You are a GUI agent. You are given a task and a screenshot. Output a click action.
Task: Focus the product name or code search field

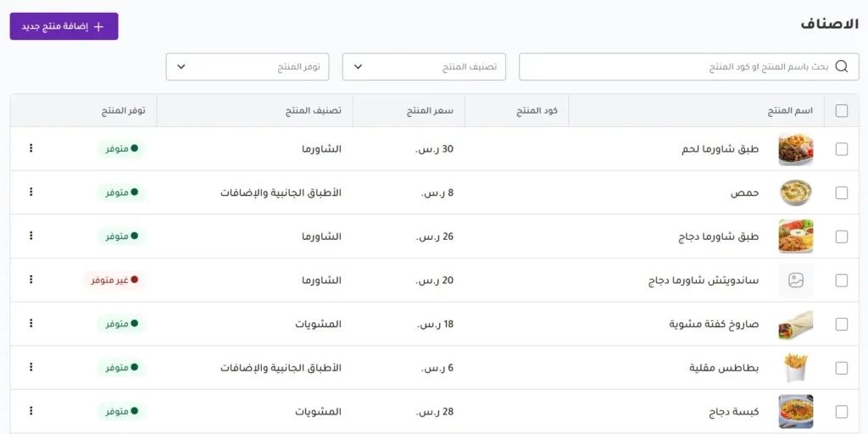pyautogui.click(x=688, y=67)
